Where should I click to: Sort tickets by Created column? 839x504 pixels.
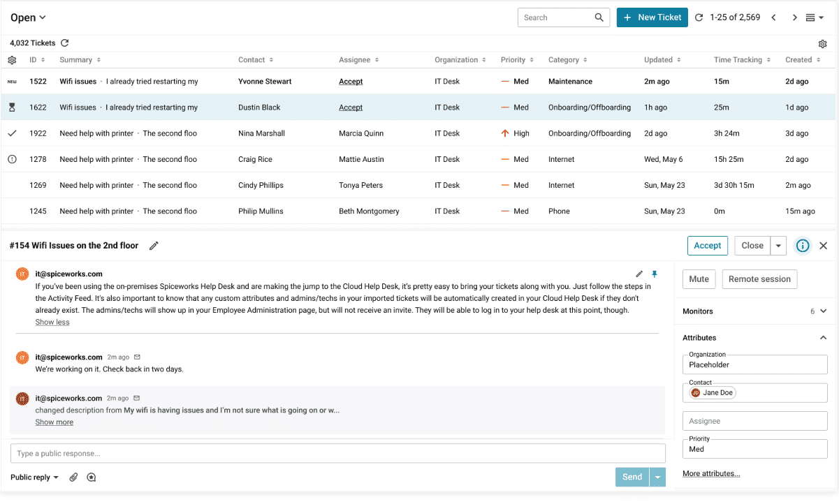point(803,60)
